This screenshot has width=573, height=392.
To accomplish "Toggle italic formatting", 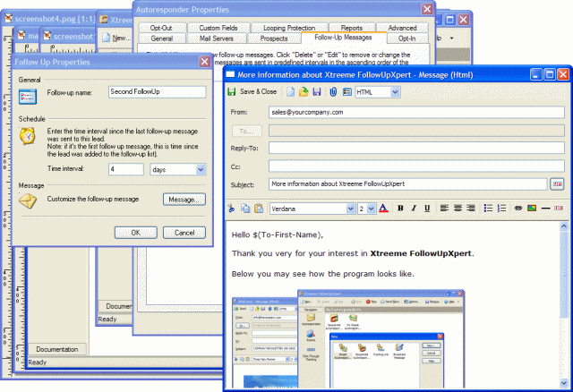I will (x=414, y=209).
